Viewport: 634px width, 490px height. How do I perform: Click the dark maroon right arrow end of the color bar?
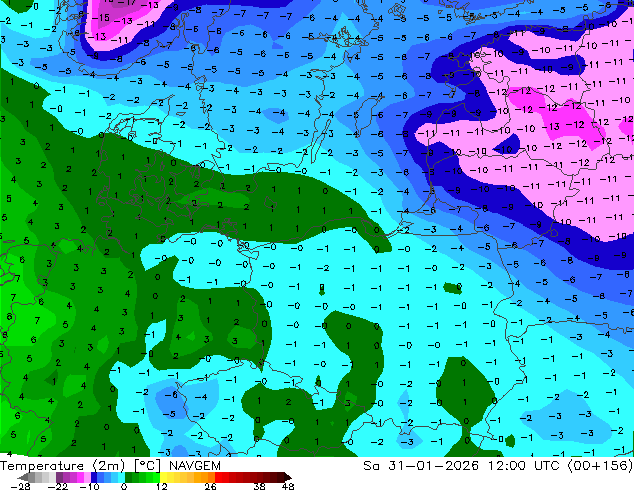coord(288,477)
